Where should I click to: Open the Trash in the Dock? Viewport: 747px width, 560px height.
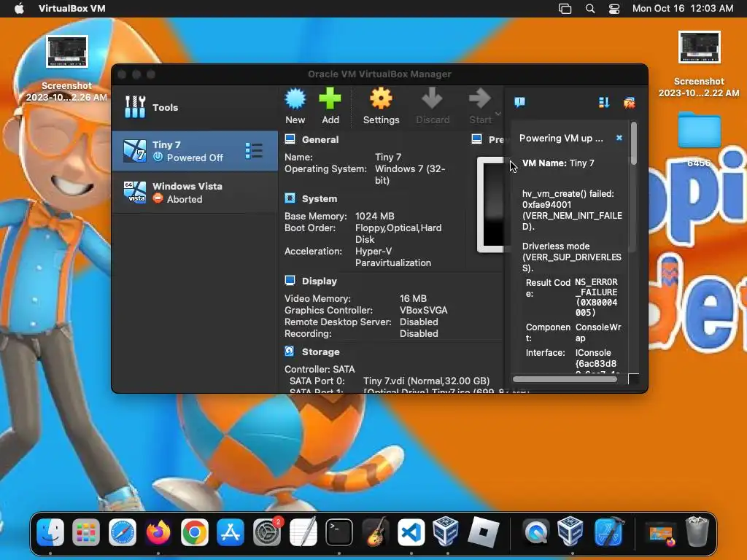pos(697,532)
